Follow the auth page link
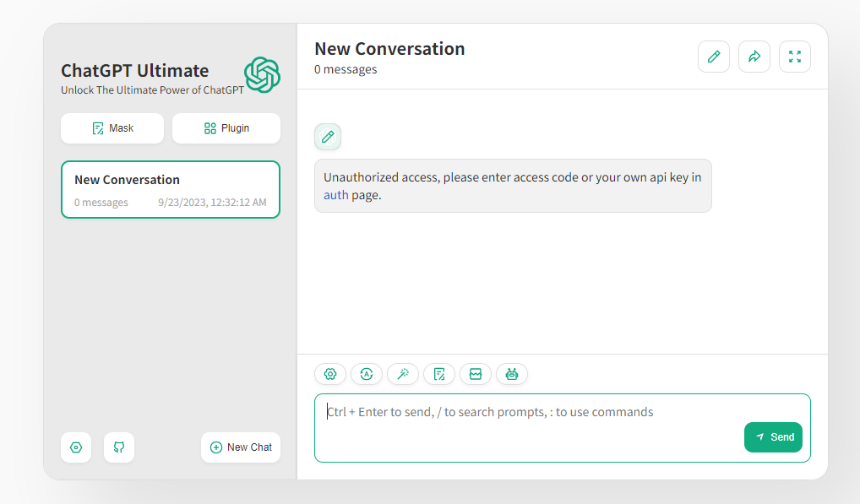 (x=335, y=194)
